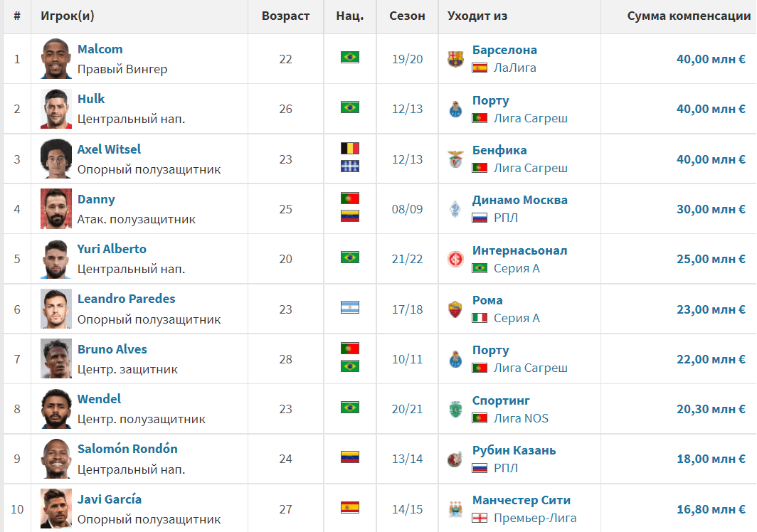Click the Dynamo Moscow club crest
Viewport: 757px width, 532px height.
(455, 209)
